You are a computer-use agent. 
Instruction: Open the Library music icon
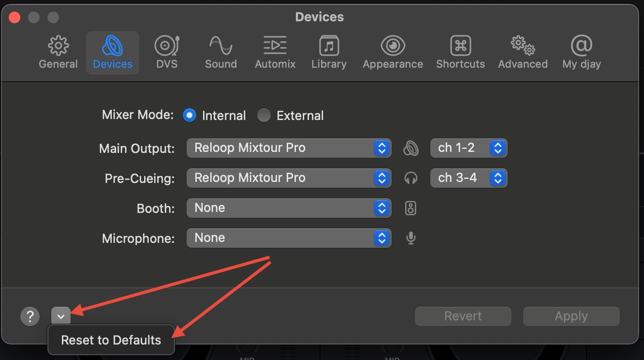coord(329,46)
